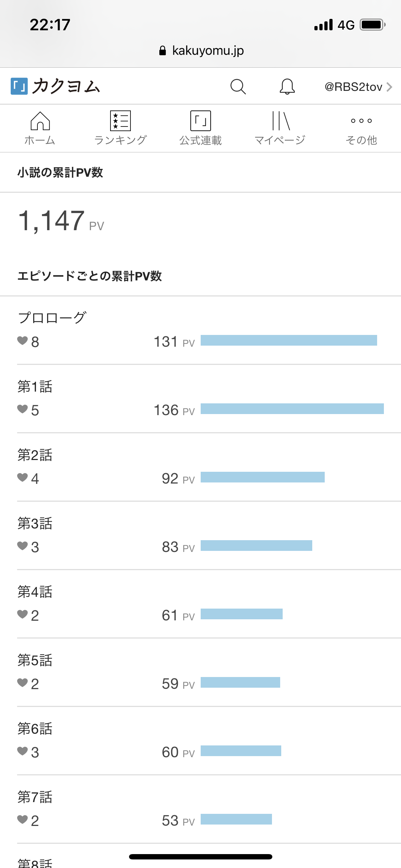This screenshot has width=401, height=868.
Task: Tap the kakuyomu.jp address bar
Action: [x=201, y=51]
